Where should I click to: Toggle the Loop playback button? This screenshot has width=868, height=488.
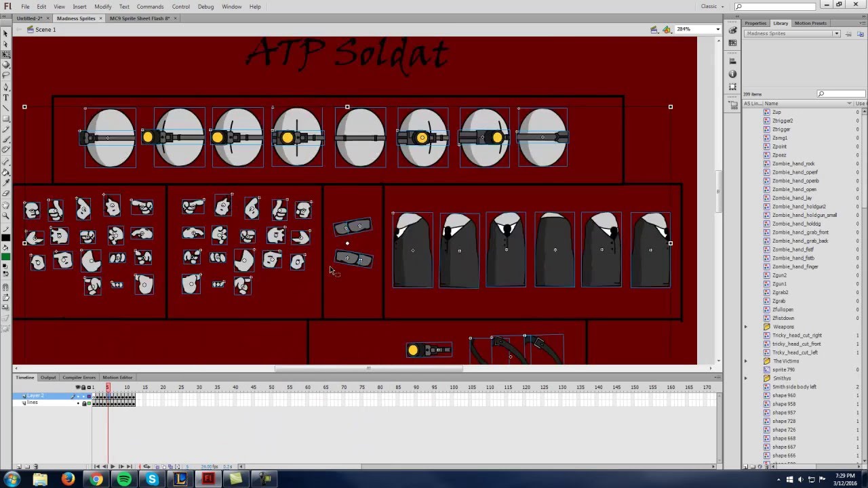[146, 466]
